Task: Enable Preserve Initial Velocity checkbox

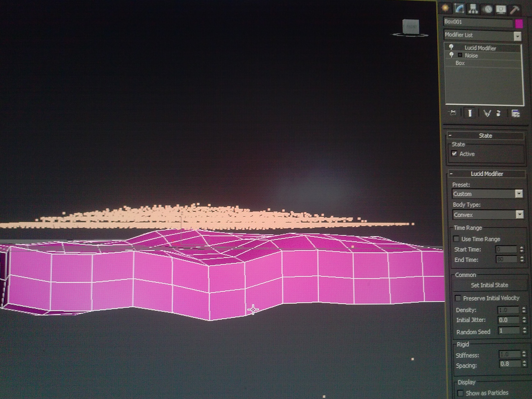Action: point(458,298)
